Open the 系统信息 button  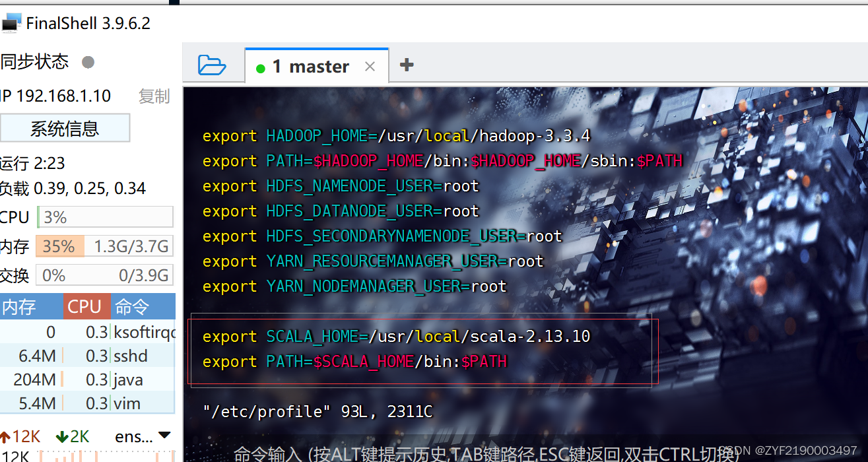tap(65, 128)
